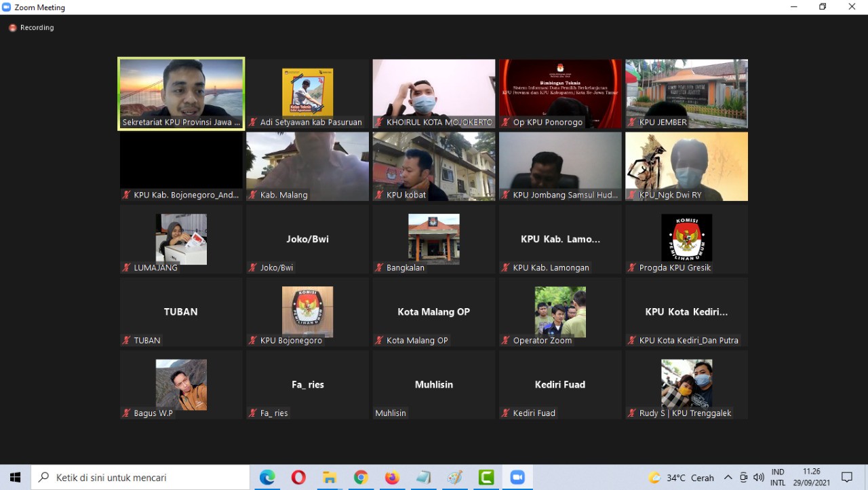
Task: Launch Google Chrome from the taskbar
Action: [x=361, y=478]
